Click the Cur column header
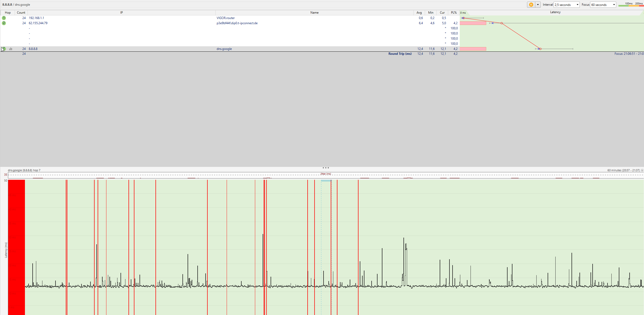The image size is (644, 315). coord(442,13)
